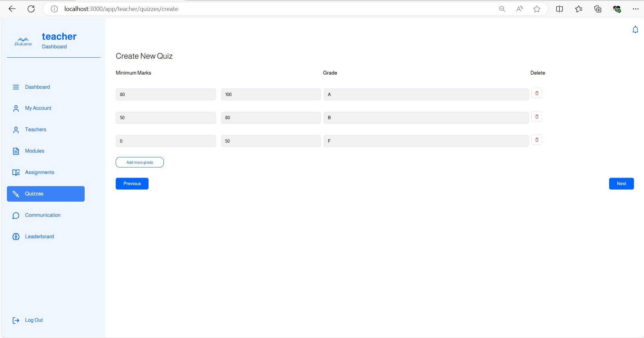Open notifications bell icon
644x338 pixels.
[x=635, y=30]
